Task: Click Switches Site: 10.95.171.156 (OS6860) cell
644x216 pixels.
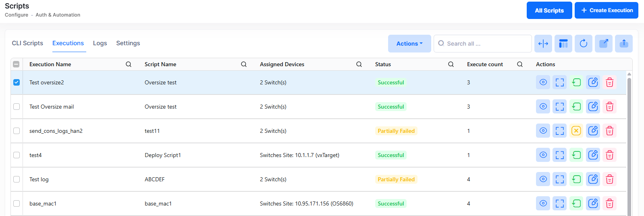Action: point(307,203)
